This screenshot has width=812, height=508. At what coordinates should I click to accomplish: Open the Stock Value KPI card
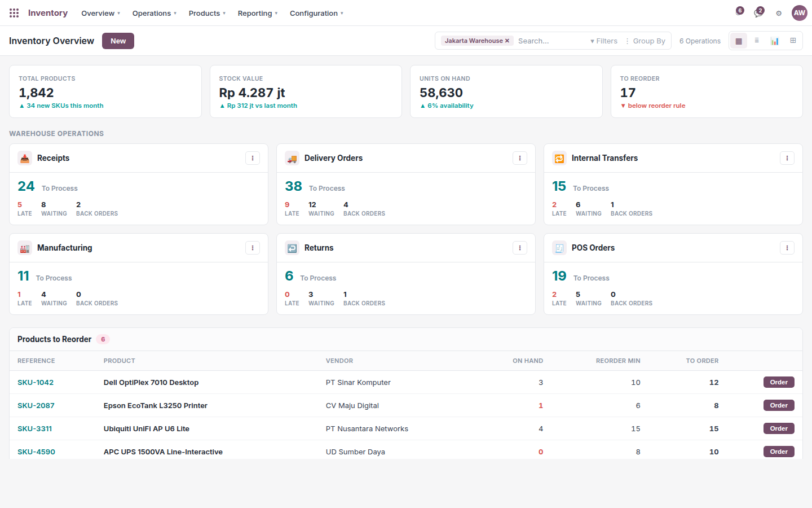(306, 91)
